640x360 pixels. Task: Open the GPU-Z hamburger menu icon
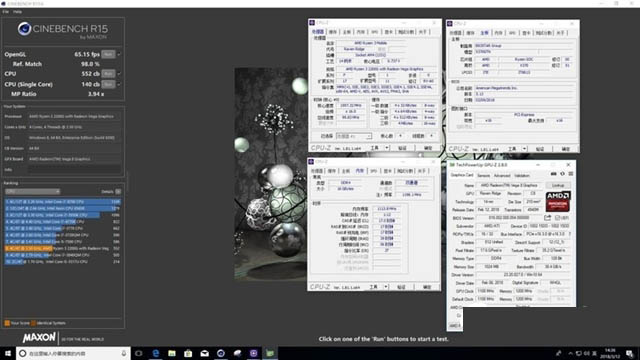[571, 174]
